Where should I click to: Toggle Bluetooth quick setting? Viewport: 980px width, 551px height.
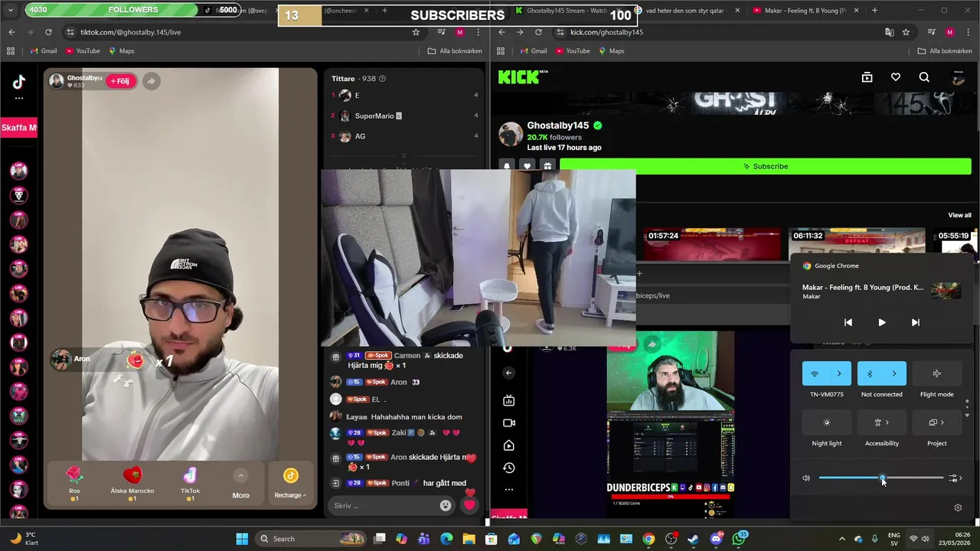coord(870,373)
